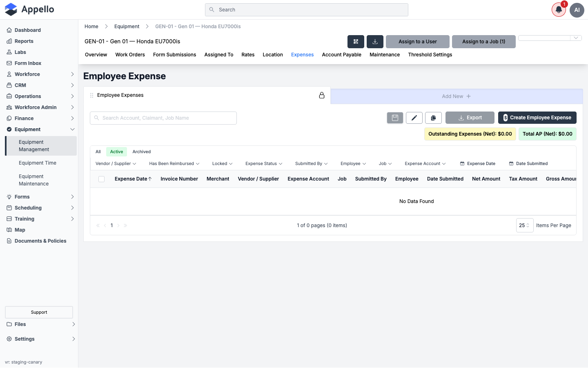The width and height of the screenshot is (588, 375).
Task: Grab the drag handle next to Employee Expenses
Action: [92, 95]
